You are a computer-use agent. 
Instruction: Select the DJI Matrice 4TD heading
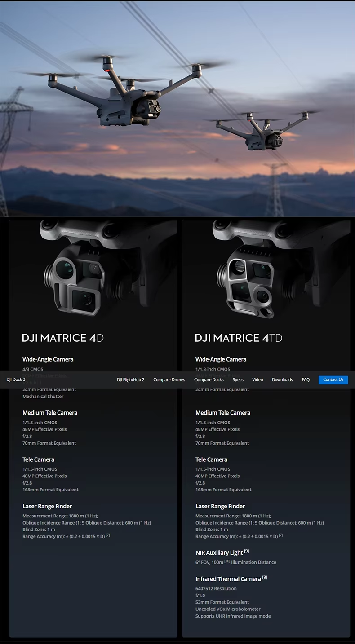239,338
